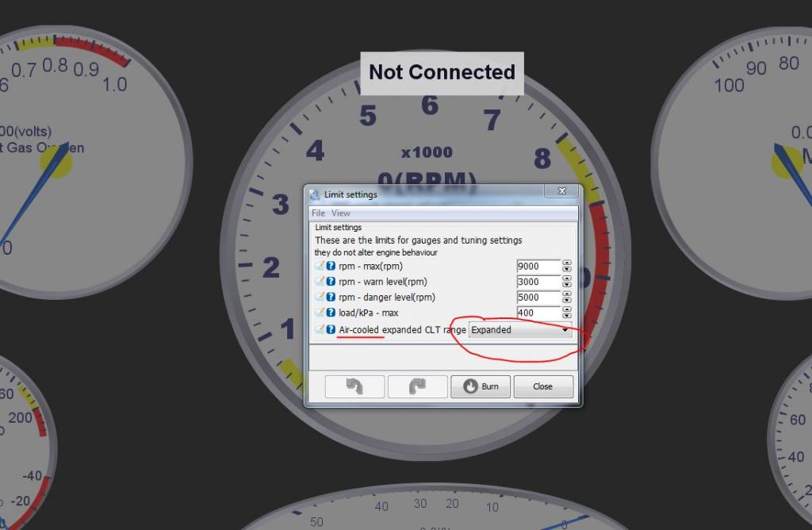Click the undo arrow button
Viewport: 812px width, 530px height.
354,386
